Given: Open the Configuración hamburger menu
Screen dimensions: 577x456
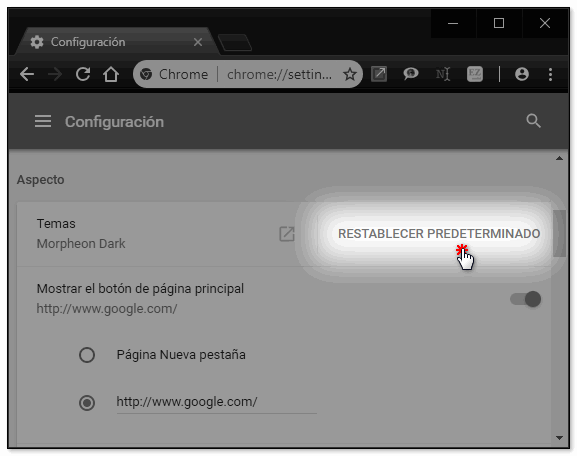Looking at the screenshot, I should click(43, 121).
